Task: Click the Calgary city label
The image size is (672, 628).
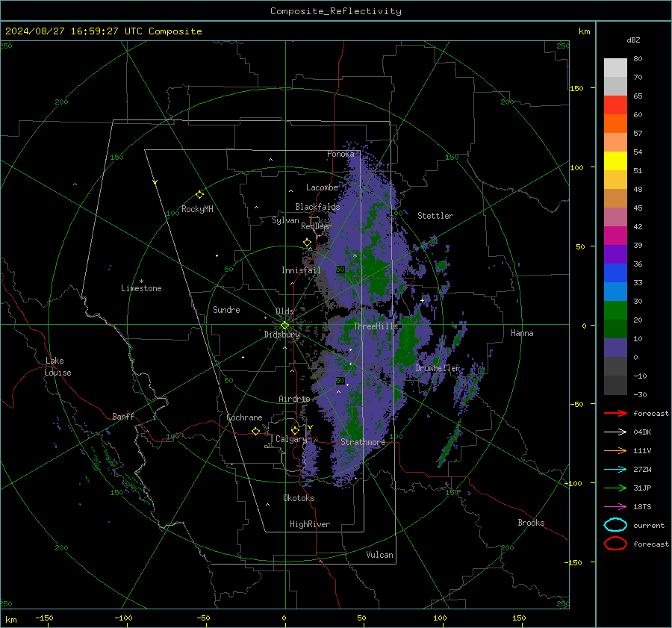Action: pyautogui.click(x=291, y=439)
